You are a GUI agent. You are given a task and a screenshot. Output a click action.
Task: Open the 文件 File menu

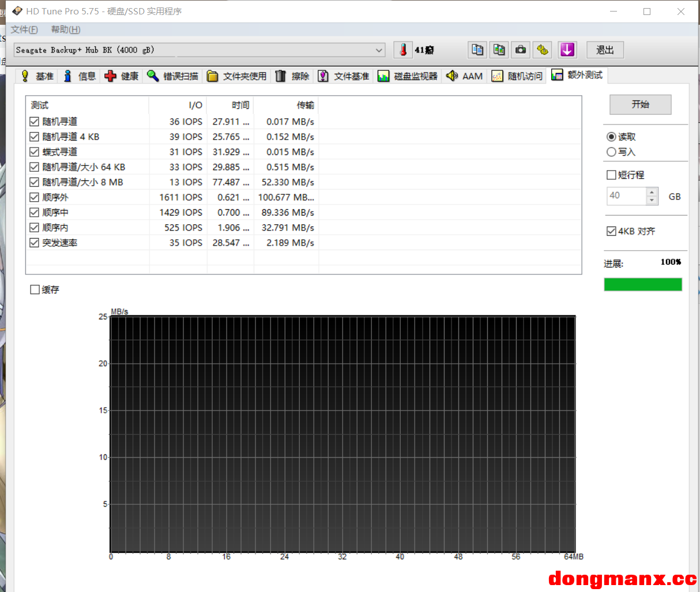tap(24, 29)
